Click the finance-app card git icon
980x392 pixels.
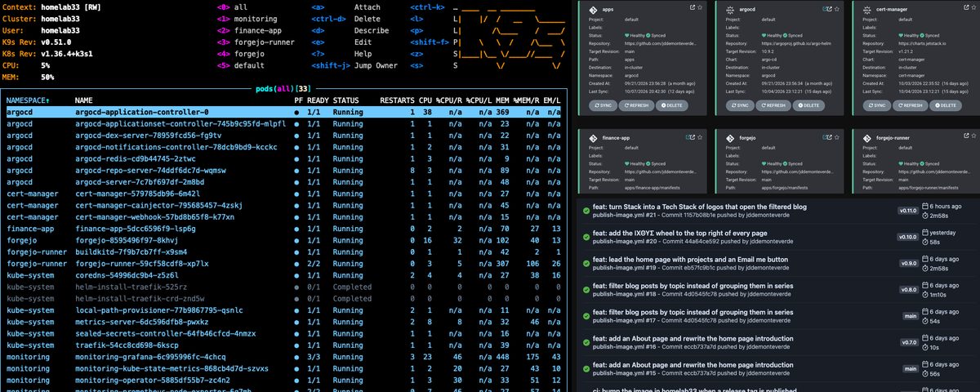(x=594, y=138)
